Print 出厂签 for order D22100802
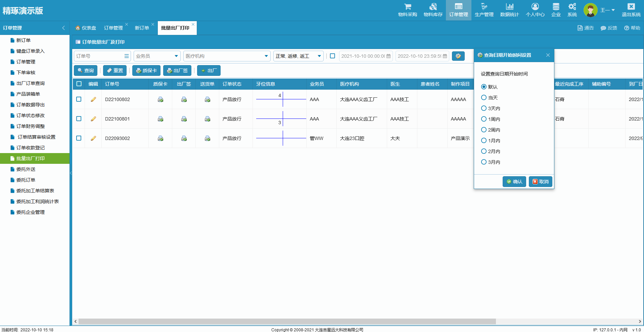 (x=184, y=99)
